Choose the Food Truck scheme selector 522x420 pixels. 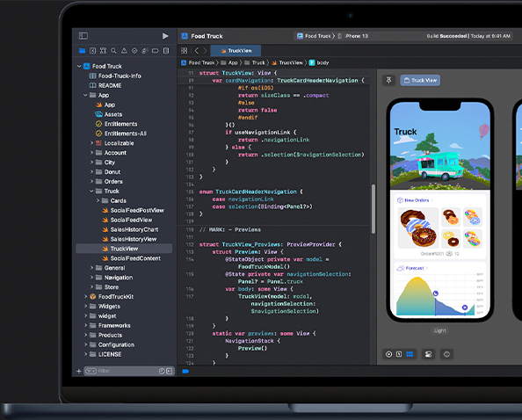[315, 36]
